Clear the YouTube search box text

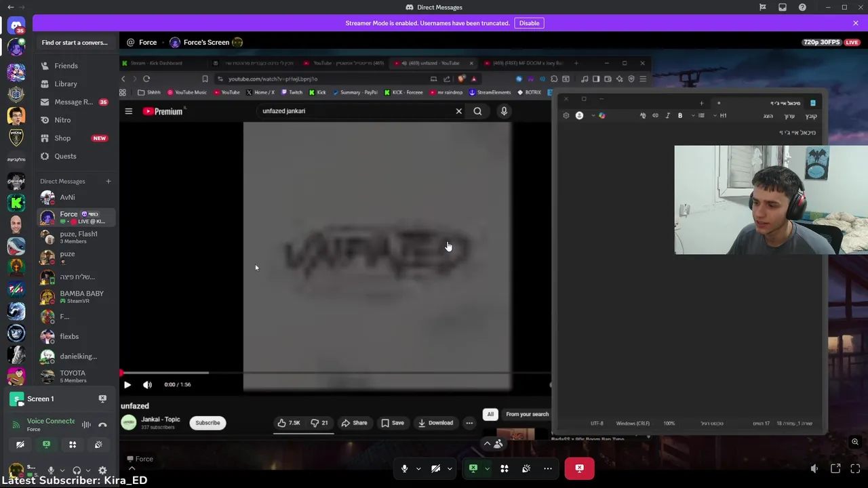[x=458, y=111]
